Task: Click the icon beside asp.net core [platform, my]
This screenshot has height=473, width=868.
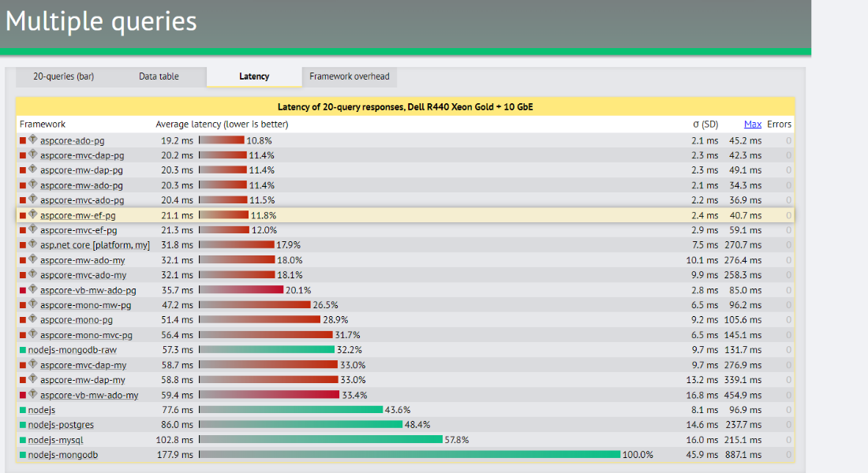Action: pos(33,244)
